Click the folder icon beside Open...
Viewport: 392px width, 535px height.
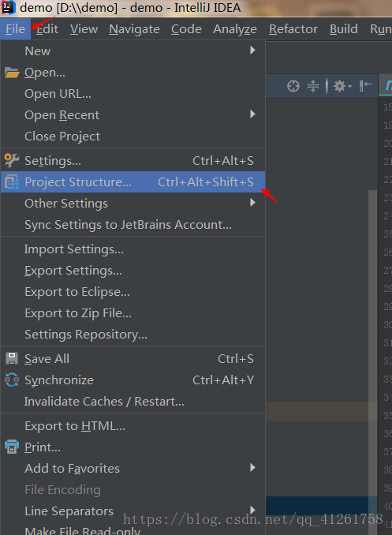pos(12,73)
